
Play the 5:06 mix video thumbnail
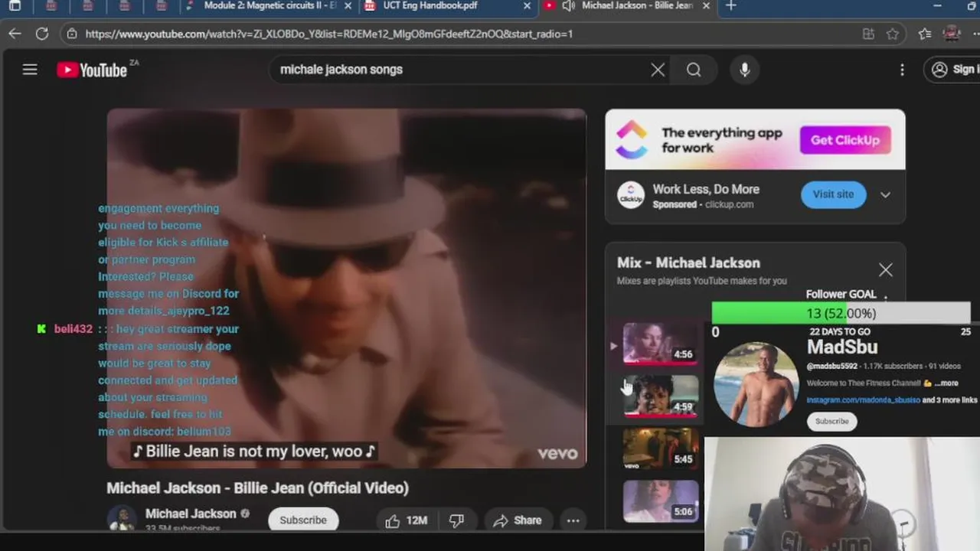pos(660,500)
